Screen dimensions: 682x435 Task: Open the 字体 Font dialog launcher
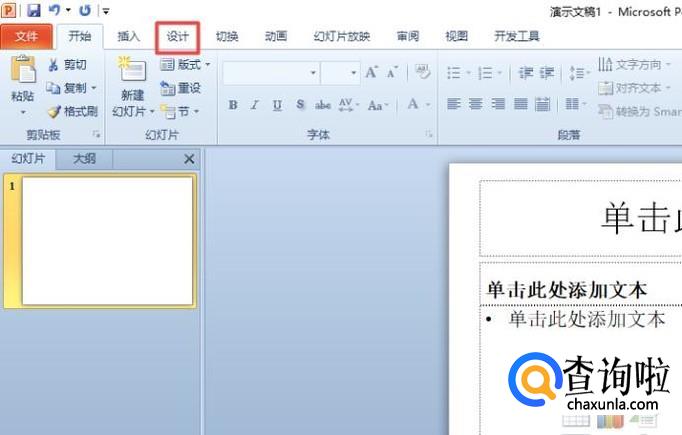pyautogui.click(x=429, y=134)
